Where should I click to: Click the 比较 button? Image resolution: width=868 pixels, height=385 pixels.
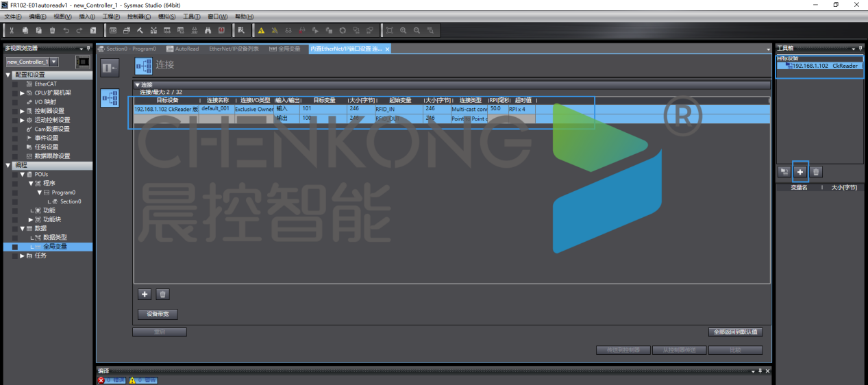[x=735, y=350]
